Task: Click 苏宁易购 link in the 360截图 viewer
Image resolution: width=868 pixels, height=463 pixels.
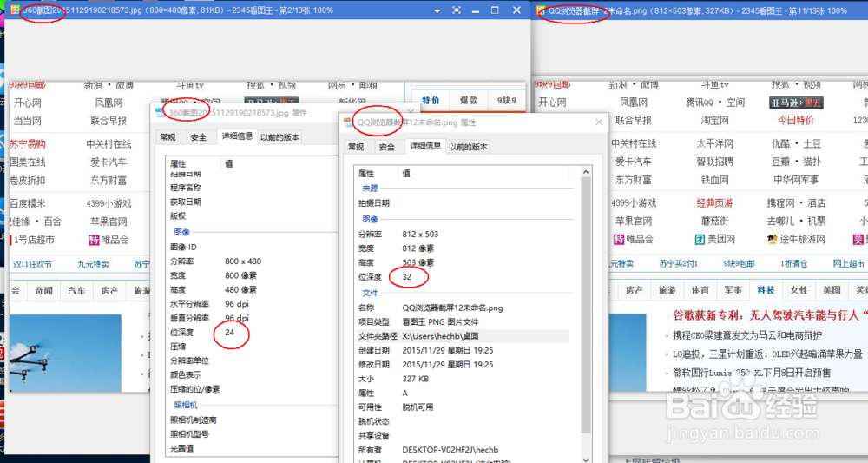Action: coord(28,144)
